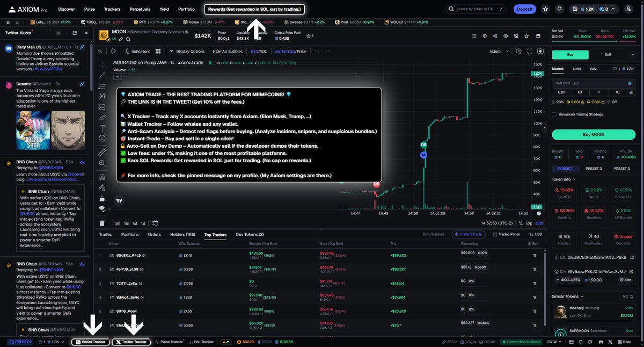This screenshot has height=347, width=644.
Task: Open the user profile settings icon
Action: (628, 9)
